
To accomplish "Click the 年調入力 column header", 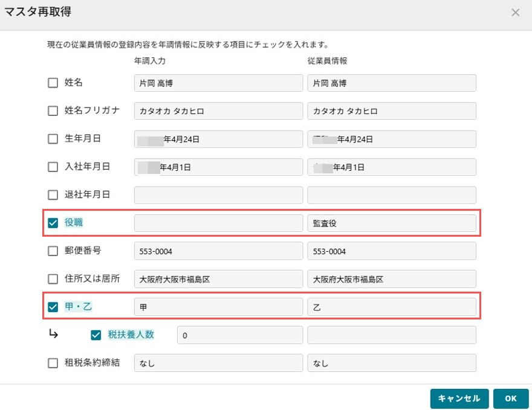I will (150, 61).
